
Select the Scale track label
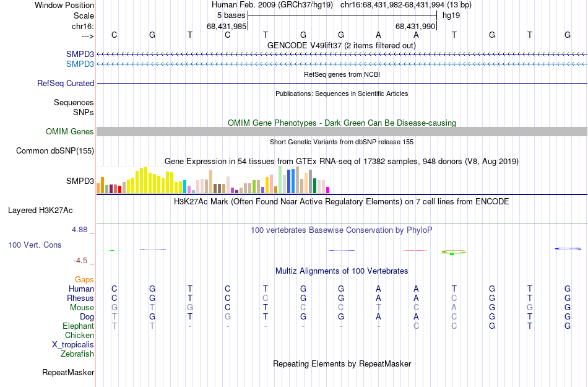point(84,15)
